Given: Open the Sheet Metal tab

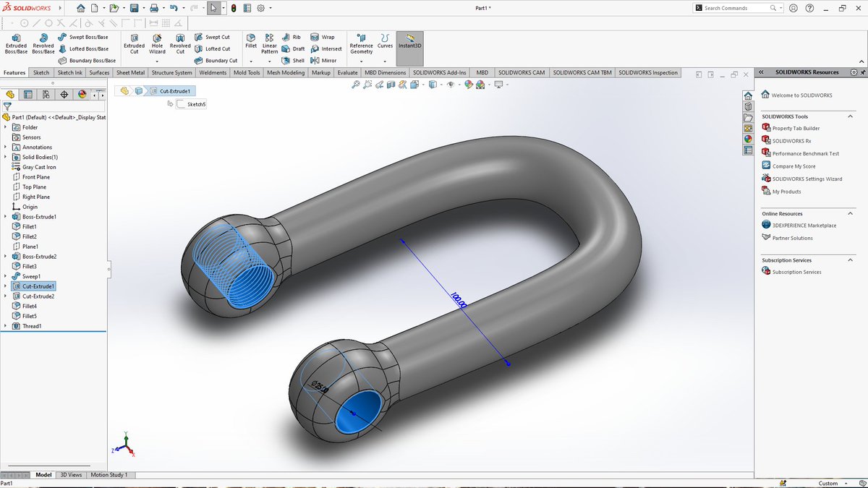Looking at the screenshot, I should [x=130, y=73].
